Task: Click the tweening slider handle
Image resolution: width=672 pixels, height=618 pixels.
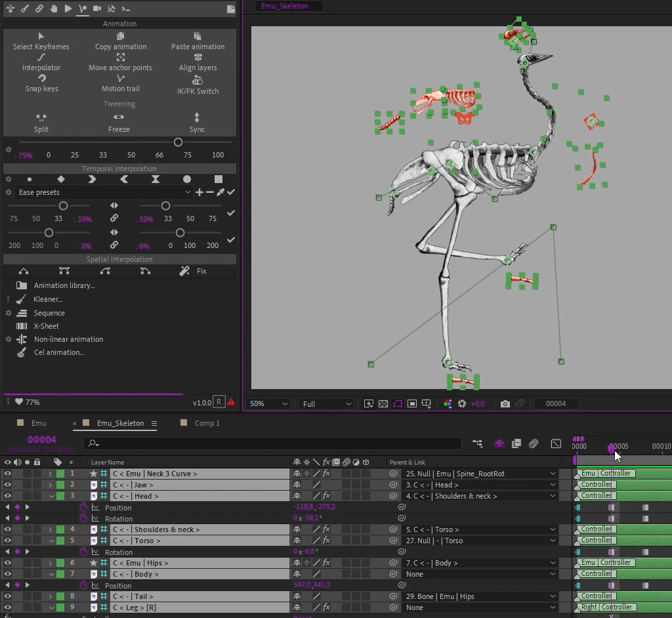Action: tap(178, 142)
